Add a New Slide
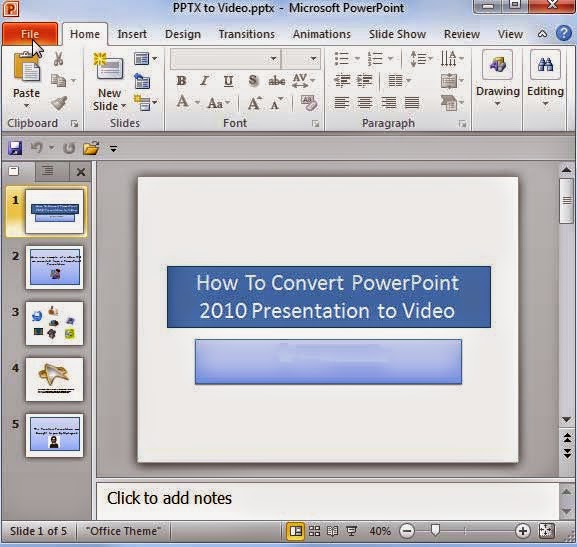Image resolution: width=577 pixels, height=547 pixels. click(x=109, y=82)
